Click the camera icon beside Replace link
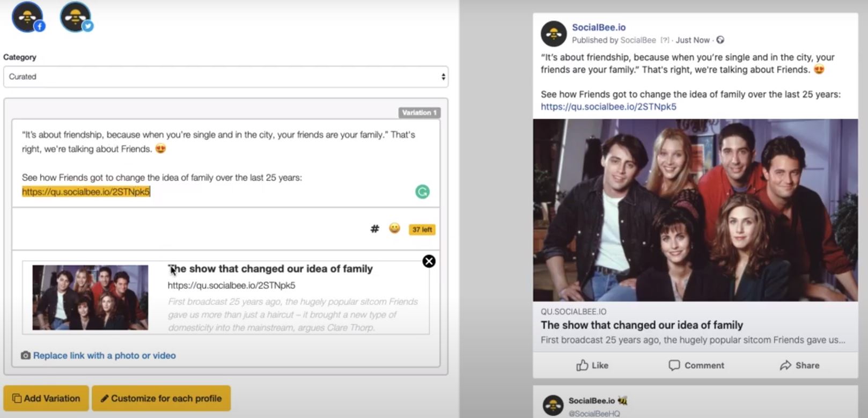868x418 pixels. coord(25,355)
